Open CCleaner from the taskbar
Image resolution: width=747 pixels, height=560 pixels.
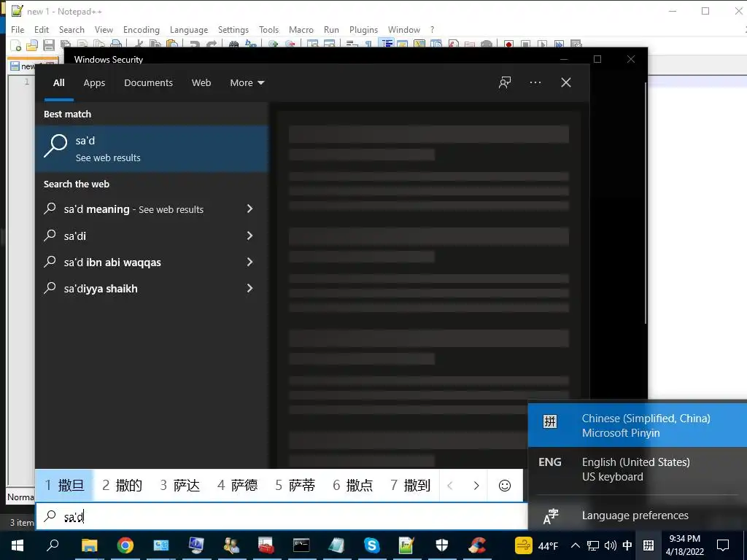[477, 545]
